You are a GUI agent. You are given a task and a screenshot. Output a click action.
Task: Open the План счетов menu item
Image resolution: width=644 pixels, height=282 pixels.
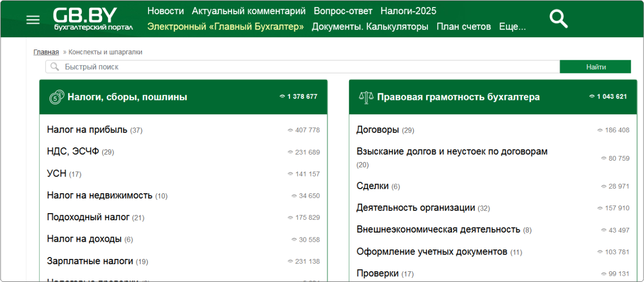point(463,27)
